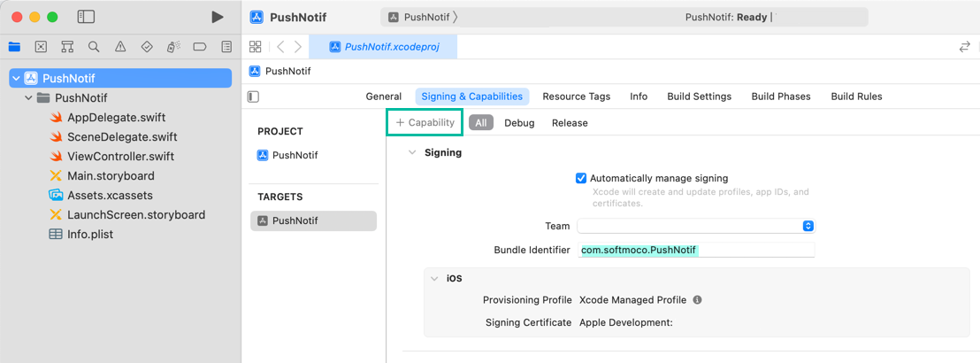
Task: Click the Run (play) button
Action: click(218, 17)
